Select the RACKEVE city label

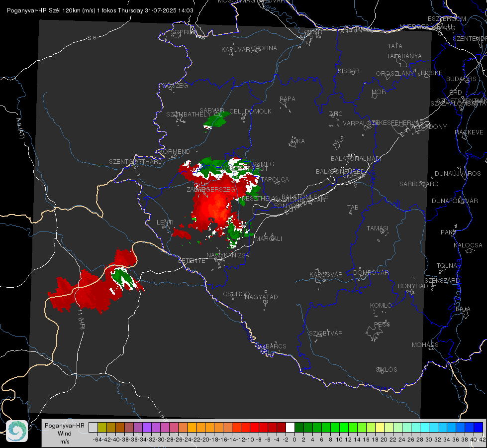[x=469, y=132]
